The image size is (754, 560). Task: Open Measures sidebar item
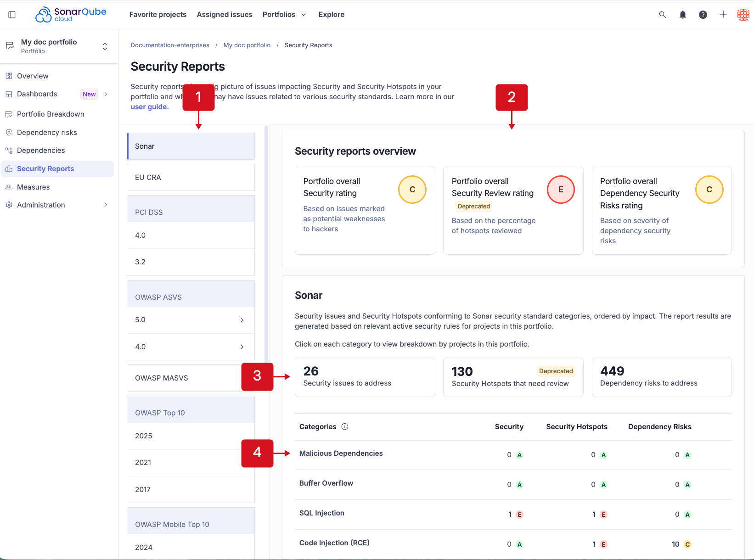[x=57, y=187]
